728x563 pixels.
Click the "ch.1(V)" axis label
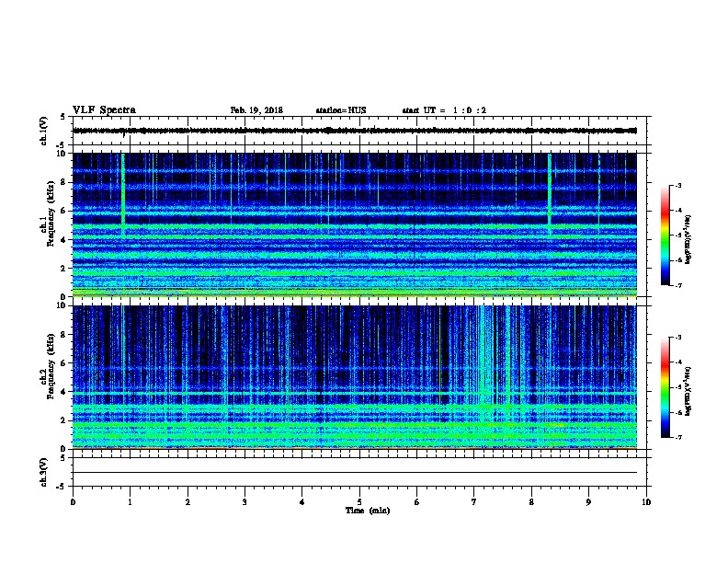[44, 131]
